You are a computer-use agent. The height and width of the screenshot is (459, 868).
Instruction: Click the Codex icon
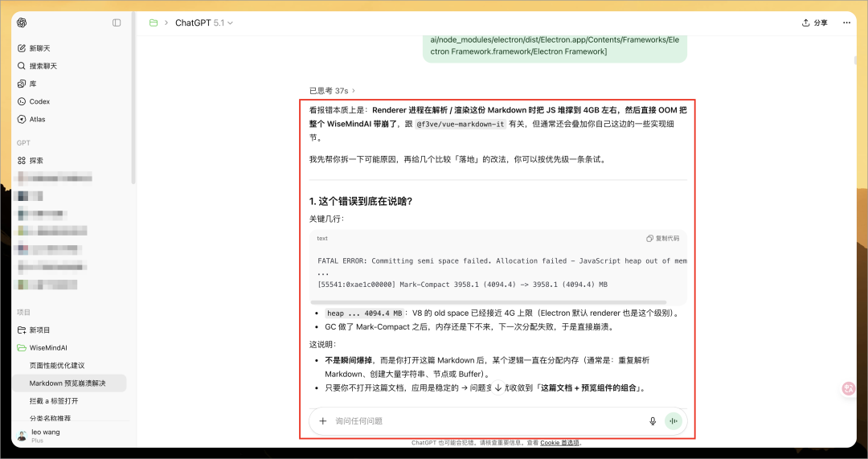(22, 101)
